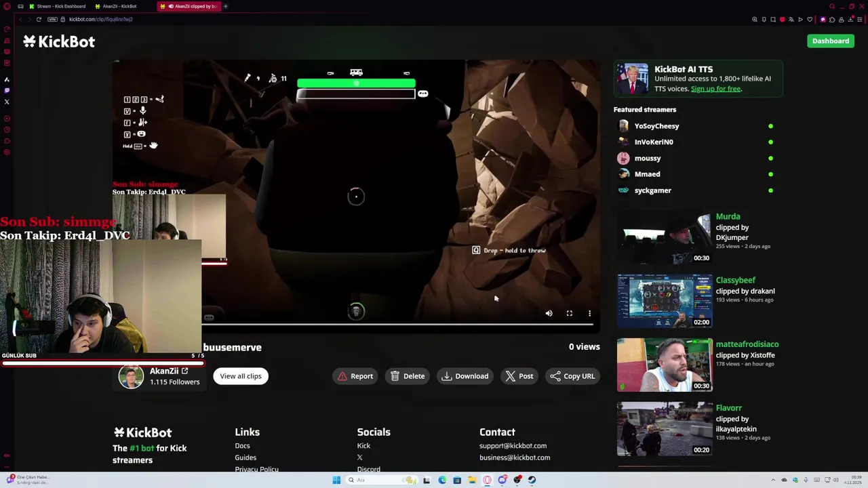
Task: Email support@kickbot.com link
Action: (x=513, y=446)
